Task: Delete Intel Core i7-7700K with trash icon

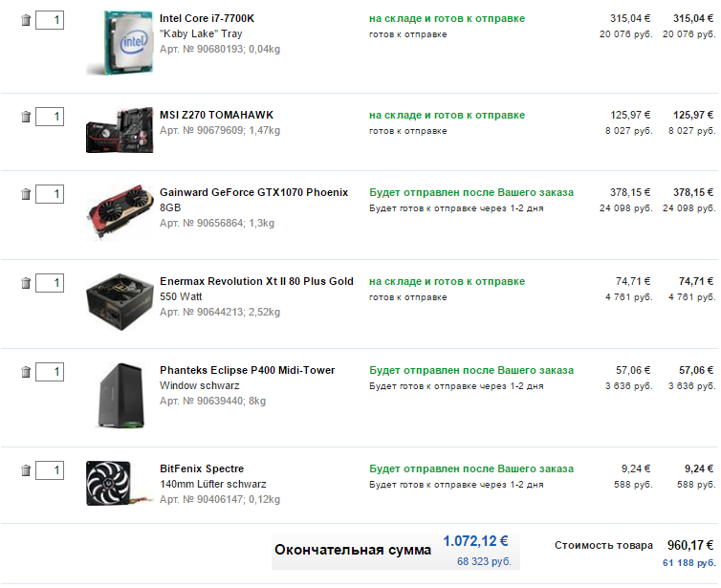Action: click(x=26, y=20)
